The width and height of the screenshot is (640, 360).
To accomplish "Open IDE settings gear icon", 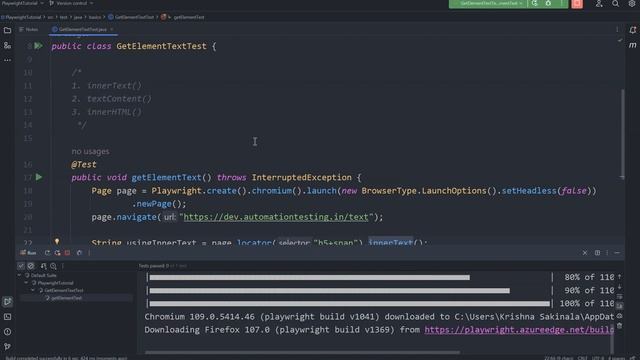I will 631,4.
